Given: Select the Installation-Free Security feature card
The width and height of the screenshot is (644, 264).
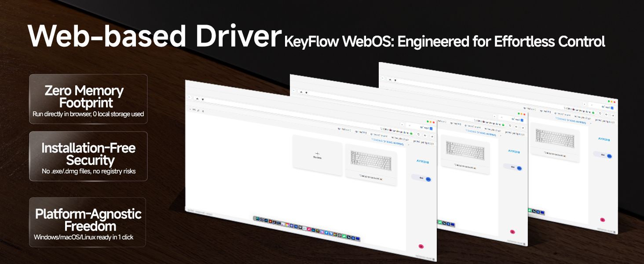Looking at the screenshot, I should tap(88, 156).
